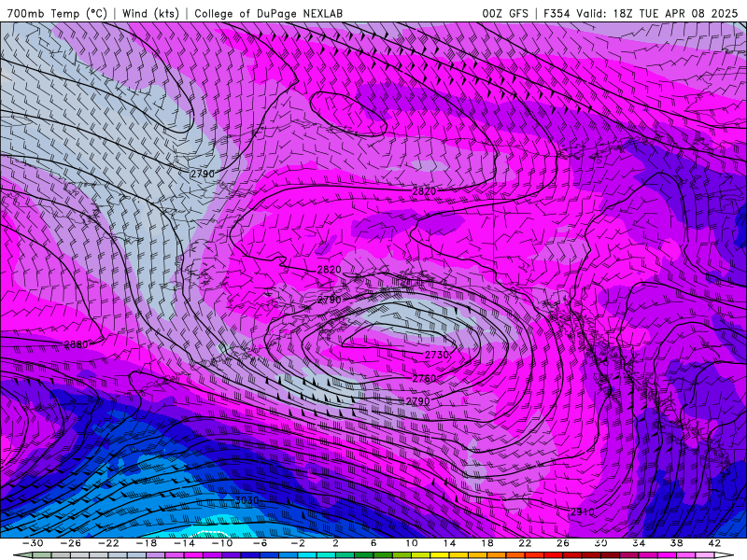Click the -14 temperature scale label
Image resolution: width=747 pixels, height=560 pixels.
[184, 543]
